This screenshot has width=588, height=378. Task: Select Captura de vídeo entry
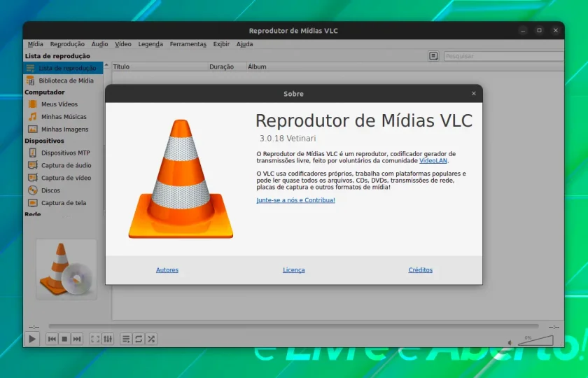(63, 178)
